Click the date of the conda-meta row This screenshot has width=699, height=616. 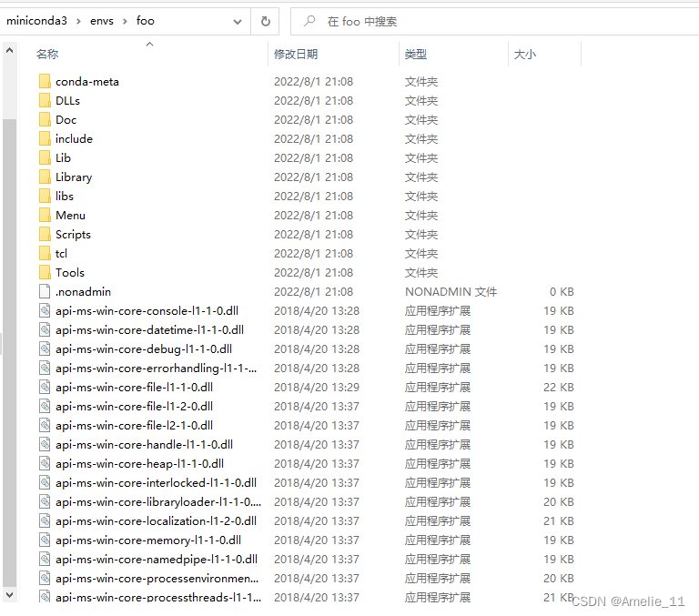click(x=313, y=82)
